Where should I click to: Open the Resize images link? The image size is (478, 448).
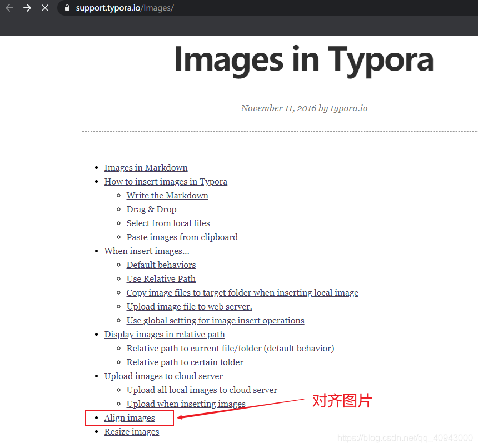point(132,432)
